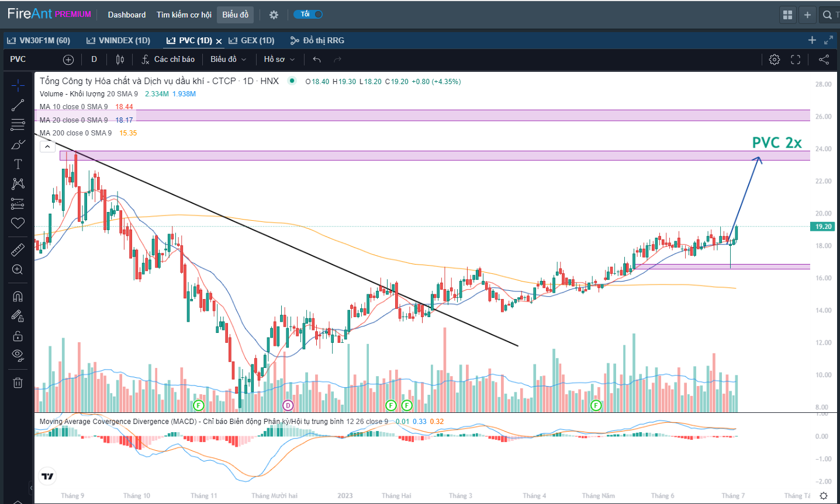The height and width of the screenshot is (504, 840).
Task: Select the PVC (1D) tab
Action: [189, 40]
